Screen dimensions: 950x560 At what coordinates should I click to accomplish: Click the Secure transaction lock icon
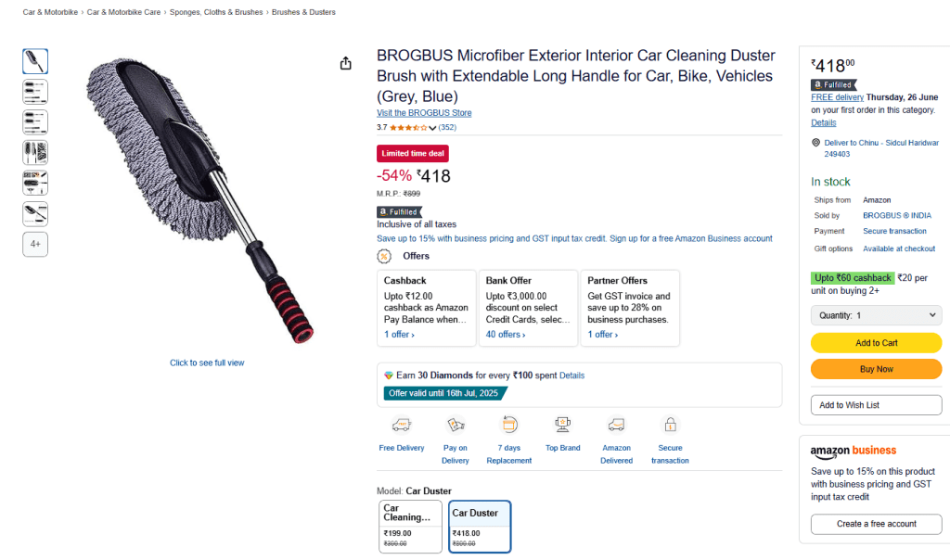(670, 425)
